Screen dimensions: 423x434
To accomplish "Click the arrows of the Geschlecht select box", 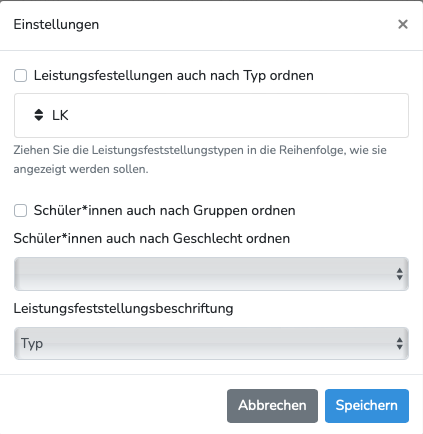I will [x=400, y=274].
